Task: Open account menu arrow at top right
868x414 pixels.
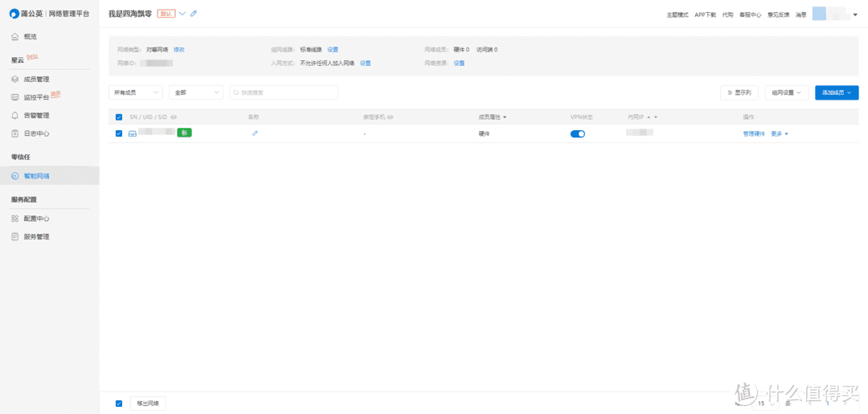Action: (854, 15)
